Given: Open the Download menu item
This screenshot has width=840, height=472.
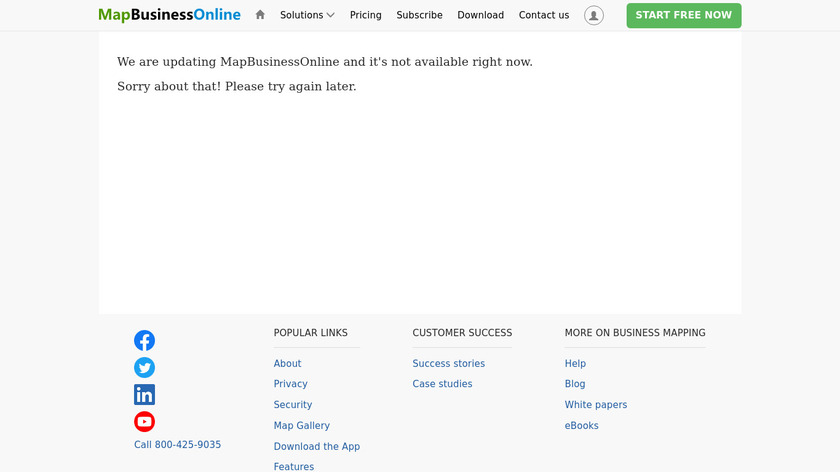Looking at the screenshot, I should coord(480,15).
